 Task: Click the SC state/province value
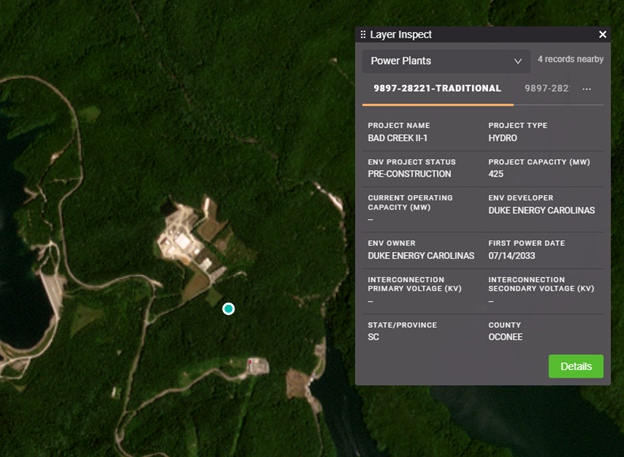[x=374, y=337]
